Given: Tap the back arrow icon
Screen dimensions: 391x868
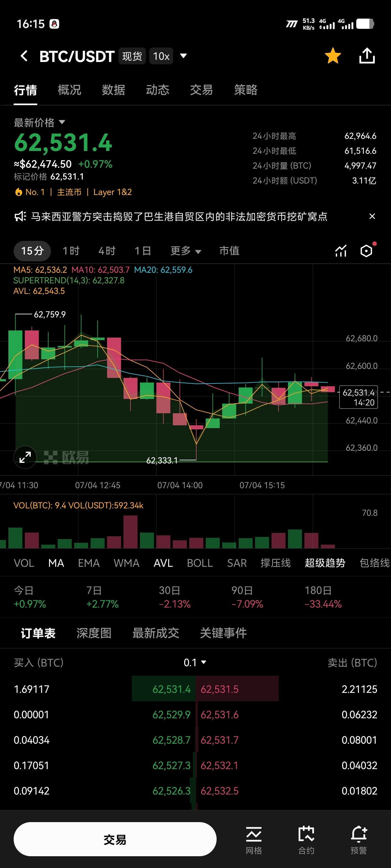Looking at the screenshot, I should pos(24,56).
